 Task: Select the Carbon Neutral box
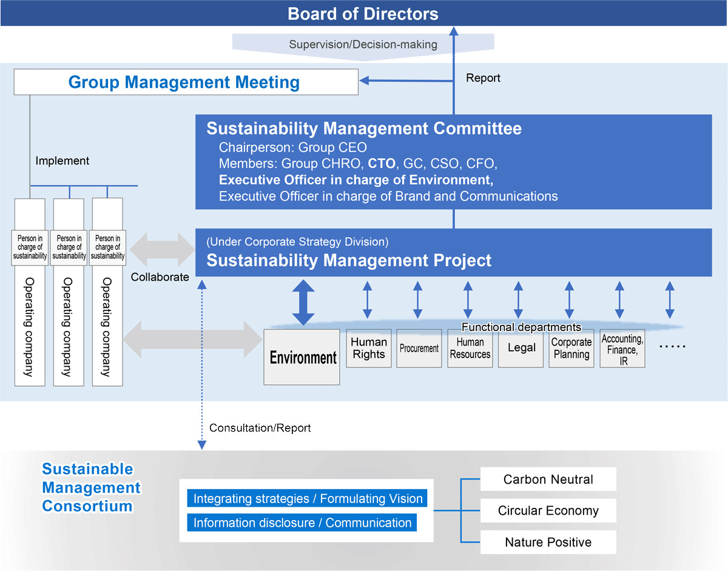(x=548, y=479)
